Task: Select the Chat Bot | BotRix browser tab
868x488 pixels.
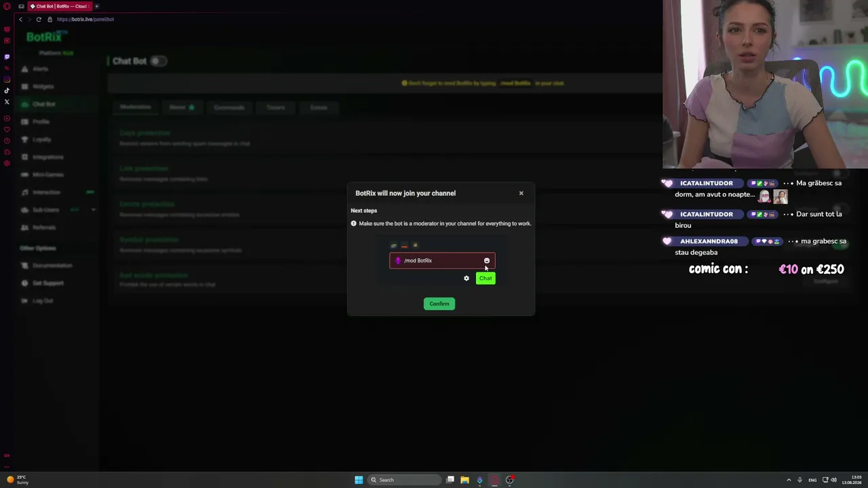Action: pyautogui.click(x=60, y=6)
